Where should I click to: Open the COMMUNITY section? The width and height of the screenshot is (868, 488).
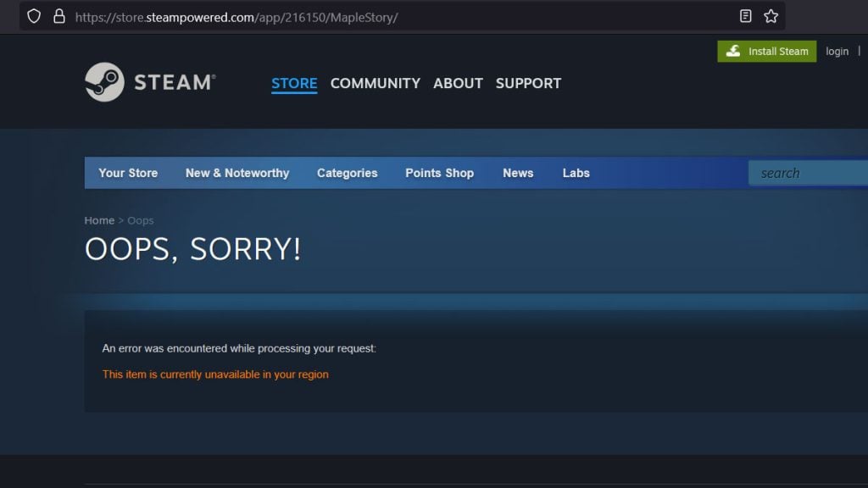point(375,83)
